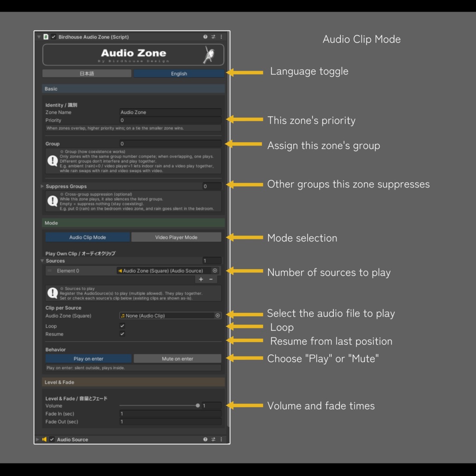Choose Mute on enter behavior

[177, 358]
